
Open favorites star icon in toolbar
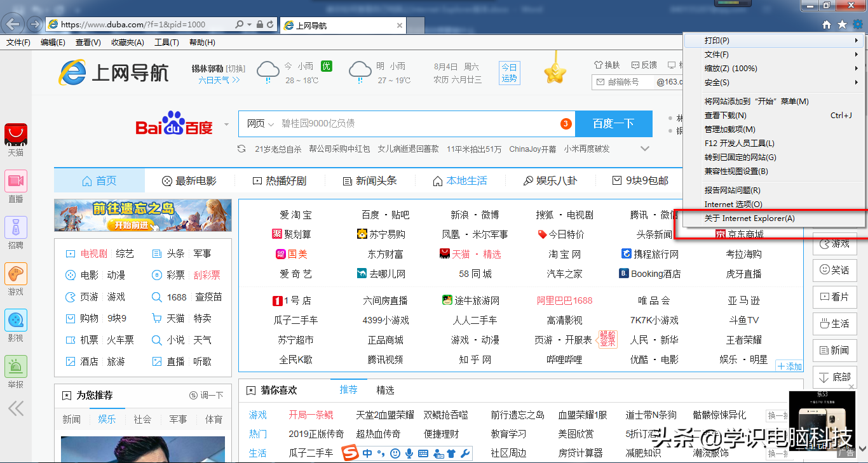842,25
